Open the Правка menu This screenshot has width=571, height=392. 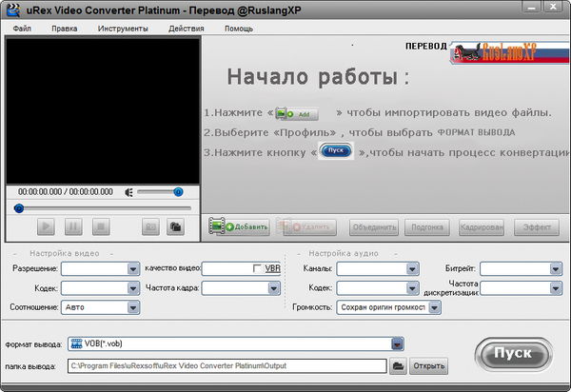[64, 29]
